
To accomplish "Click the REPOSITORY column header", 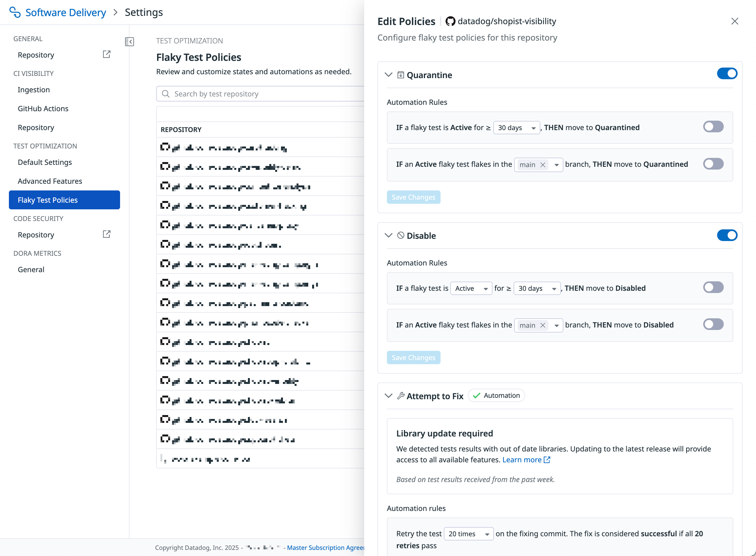I will point(181,130).
